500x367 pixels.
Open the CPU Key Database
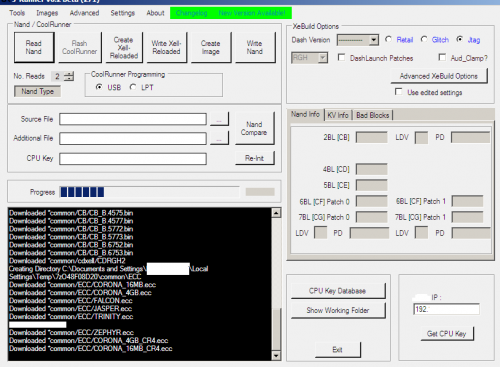338,291
